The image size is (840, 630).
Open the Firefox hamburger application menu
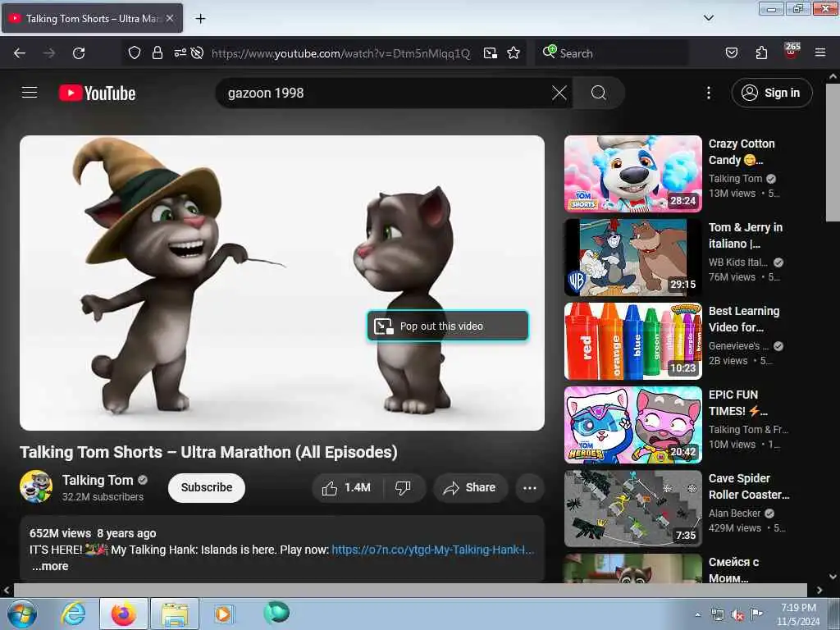point(820,53)
